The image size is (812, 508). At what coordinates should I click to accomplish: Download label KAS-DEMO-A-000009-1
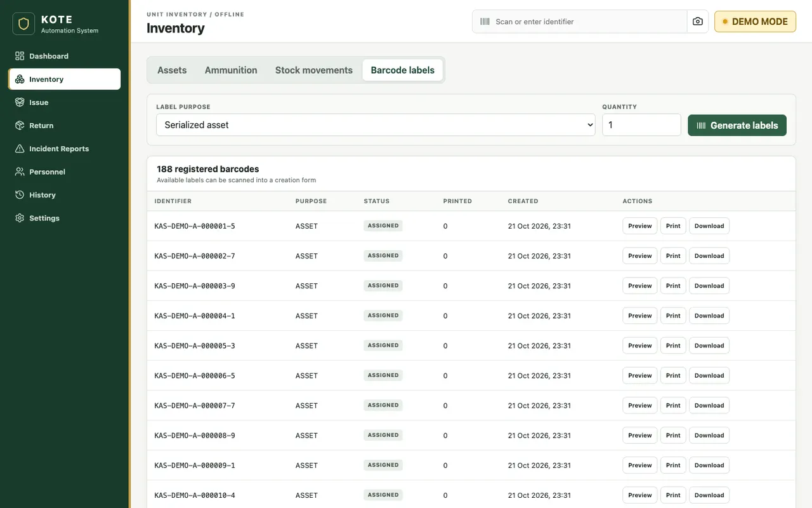pyautogui.click(x=709, y=465)
